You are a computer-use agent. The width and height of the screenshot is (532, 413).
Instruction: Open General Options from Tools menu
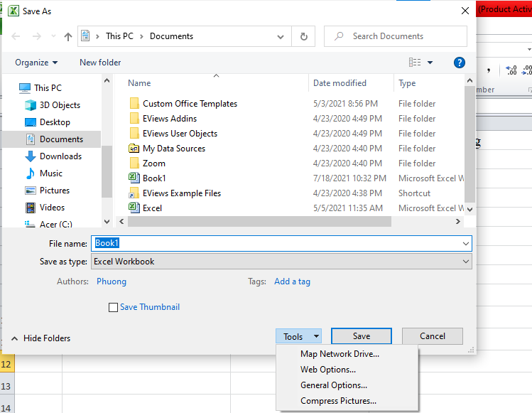pos(334,385)
